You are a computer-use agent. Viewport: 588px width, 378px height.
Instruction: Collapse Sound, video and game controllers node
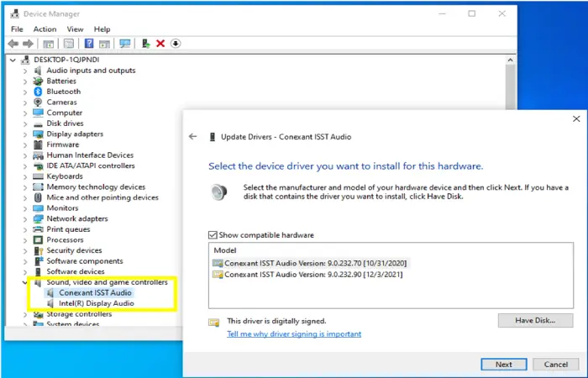point(25,282)
